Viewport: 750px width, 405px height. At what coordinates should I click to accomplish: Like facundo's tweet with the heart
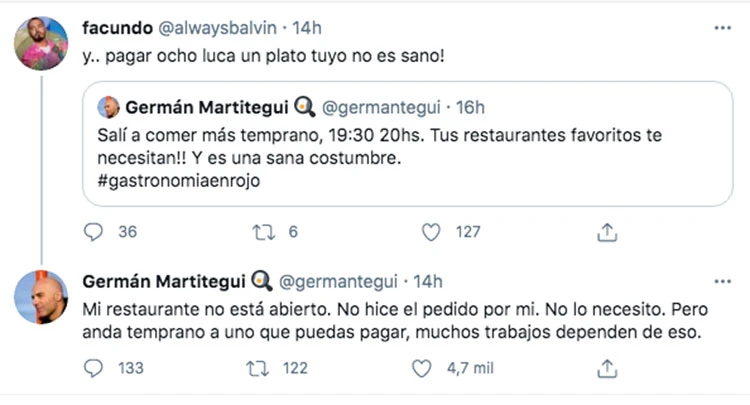[431, 233]
